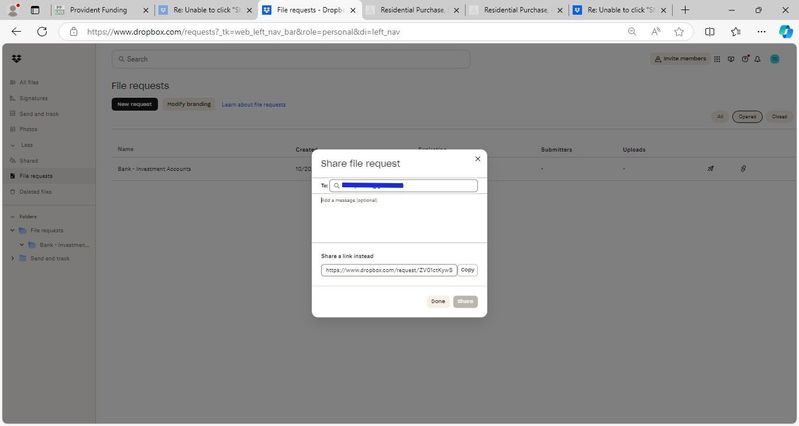The width and height of the screenshot is (799, 426).
Task: Click the To recipient field
Action: 404,185
